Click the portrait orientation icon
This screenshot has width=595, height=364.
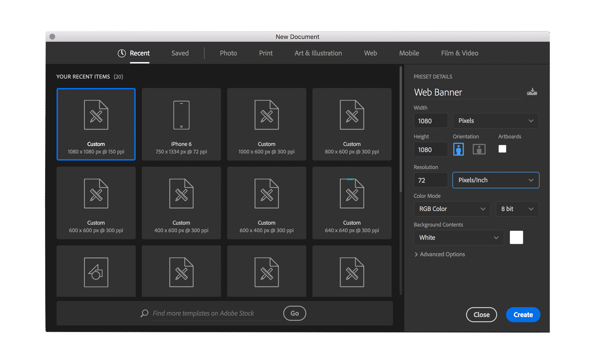click(x=458, y=149)
